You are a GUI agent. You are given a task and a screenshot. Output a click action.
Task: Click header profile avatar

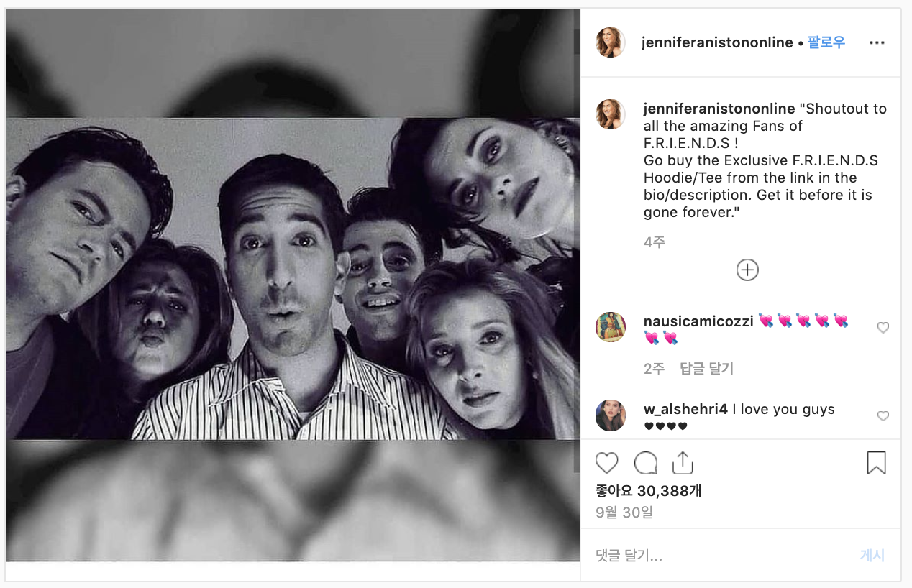coord(610,42)
